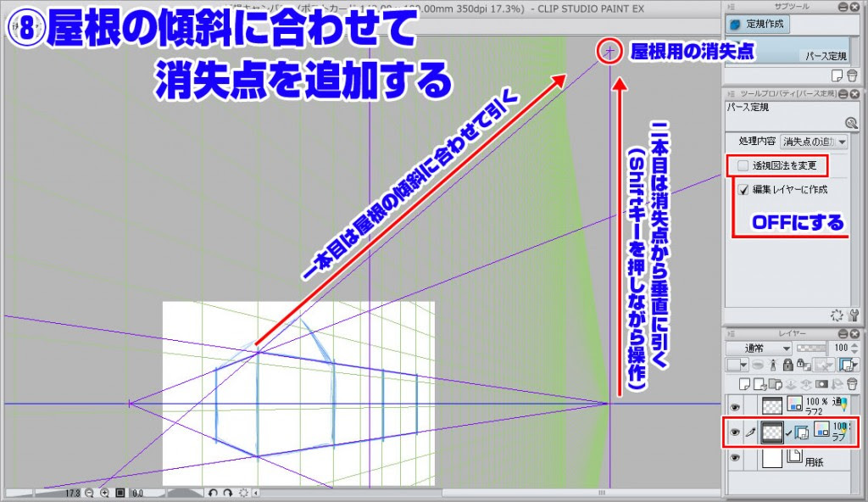This screenshot has height=502, width=868.
Task: Click the layer color icon on ラフ2 layer
Action: pos(795,404)
